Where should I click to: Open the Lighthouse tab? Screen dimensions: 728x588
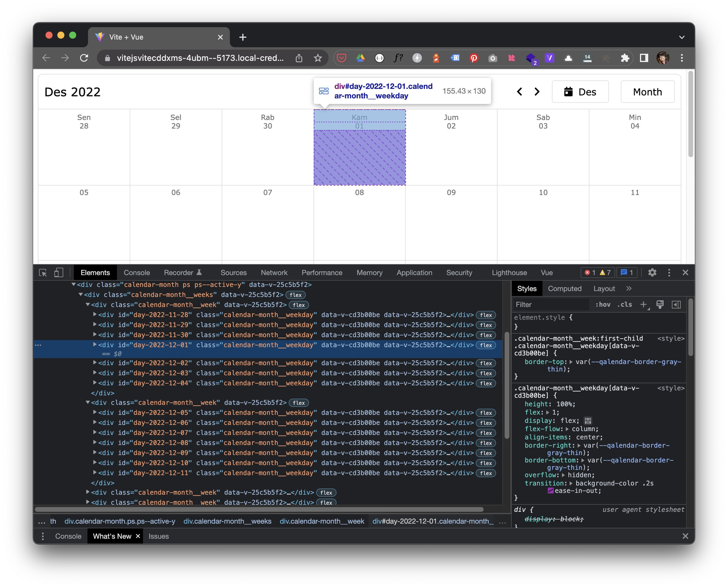click(509, 273)
